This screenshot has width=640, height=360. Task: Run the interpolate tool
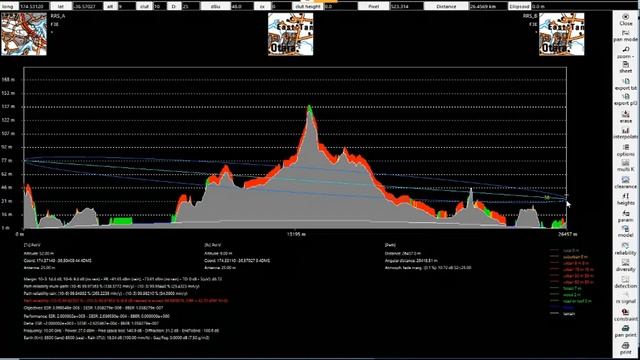click(x=625, y=133)
